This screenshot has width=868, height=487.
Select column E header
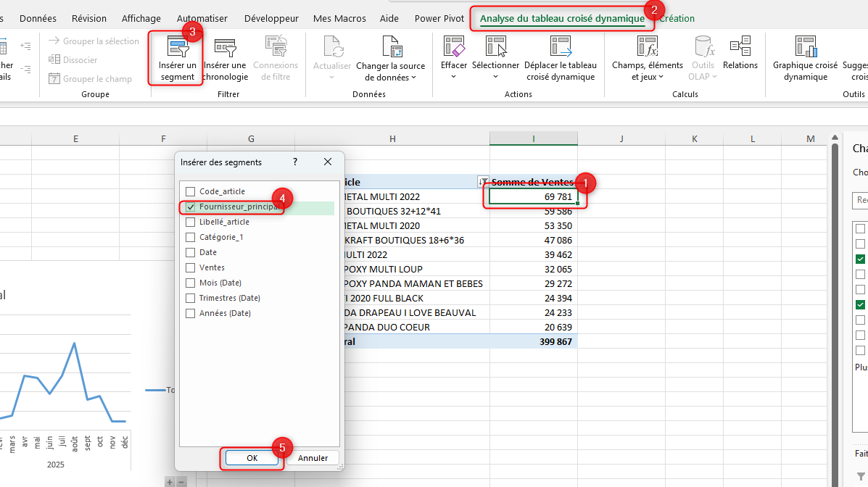click(x=75, y=138)
